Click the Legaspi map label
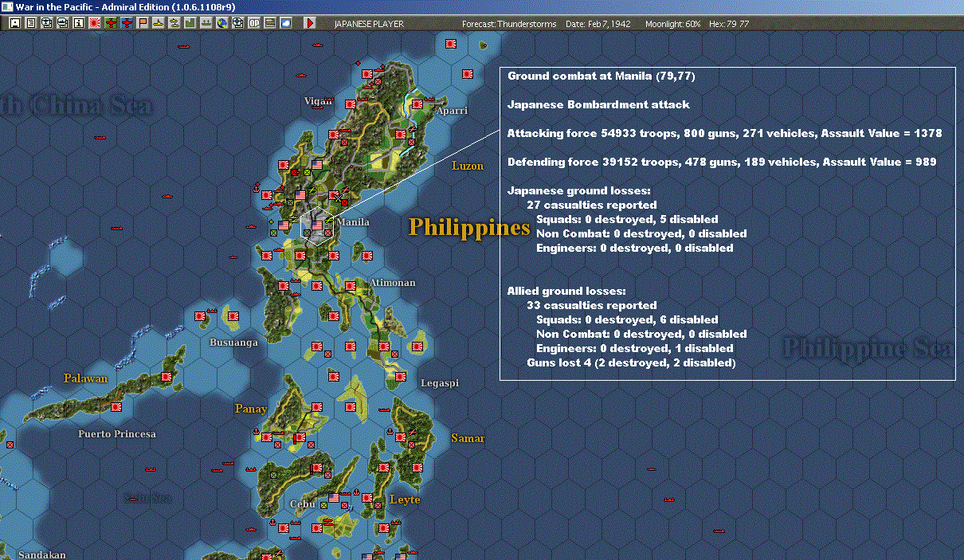 440,383
